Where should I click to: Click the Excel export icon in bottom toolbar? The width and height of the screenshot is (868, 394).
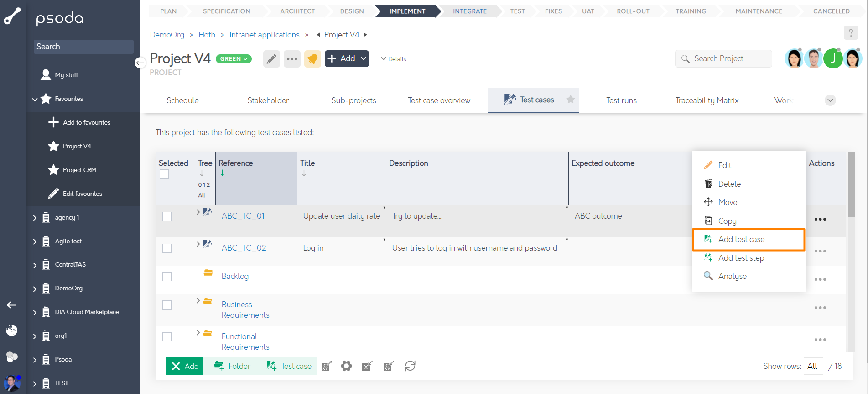[367, 366]
